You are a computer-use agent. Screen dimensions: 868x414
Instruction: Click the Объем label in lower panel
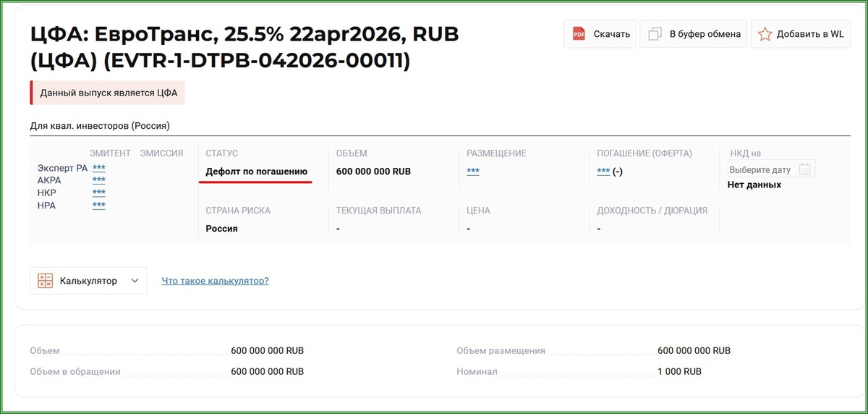45,350
